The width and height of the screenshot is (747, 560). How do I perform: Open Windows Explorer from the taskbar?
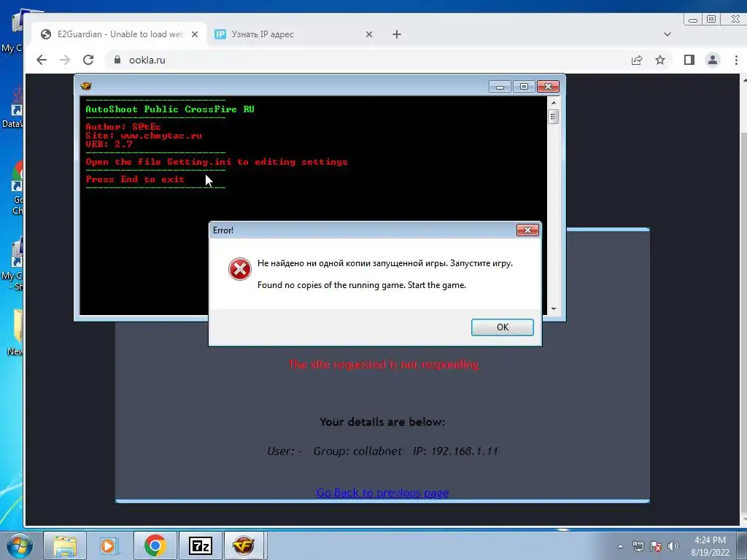pyautogui.click(x=65, y=545)
